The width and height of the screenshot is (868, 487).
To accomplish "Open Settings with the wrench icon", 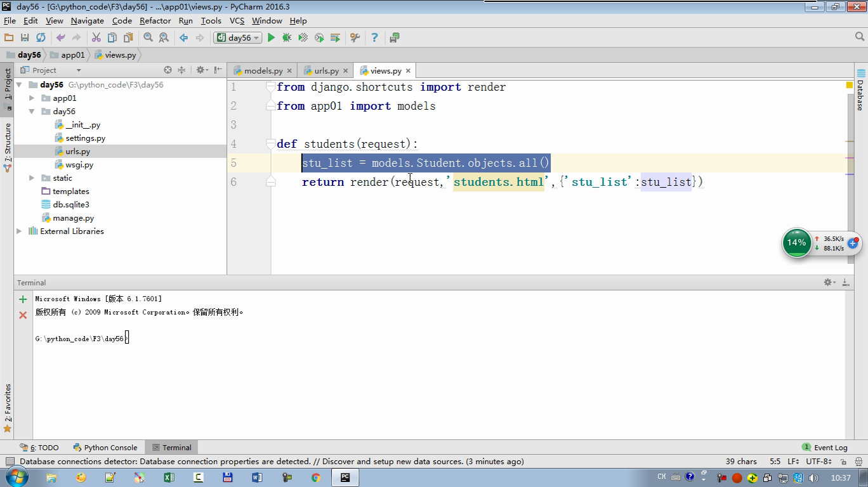I will tap(355, 38).
